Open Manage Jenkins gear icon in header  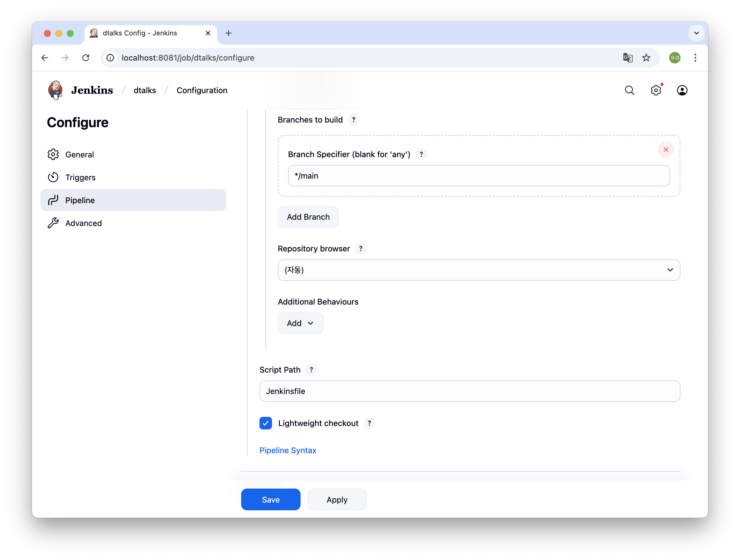(x=656, y=90)
